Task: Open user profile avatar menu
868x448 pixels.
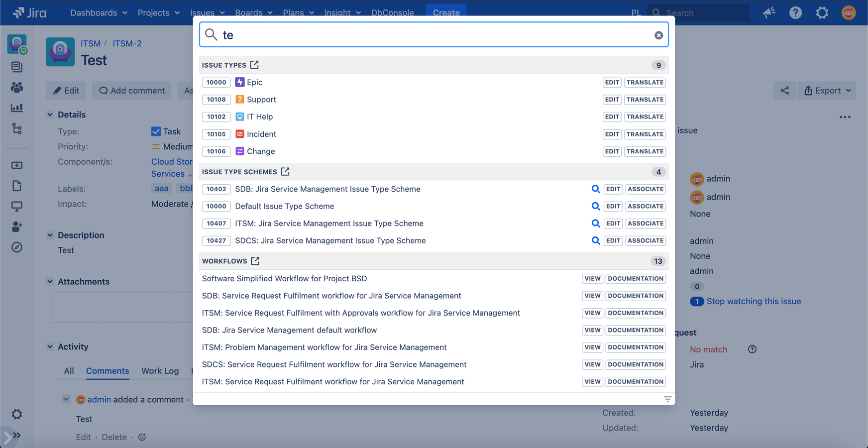Action: pyautogui.click(x=849, y=12)
